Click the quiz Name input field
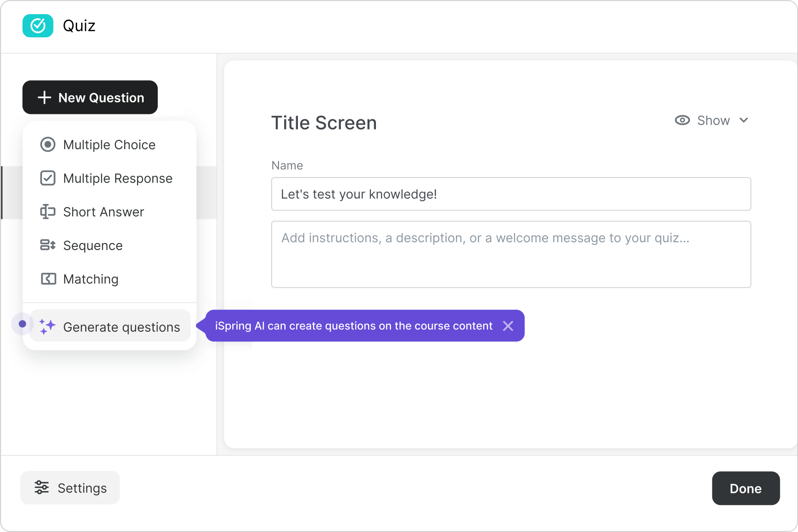 (511, 194)
